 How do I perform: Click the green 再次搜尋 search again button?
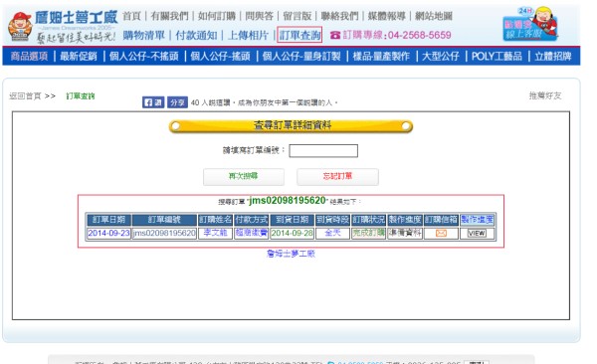[x=244, y=176]
